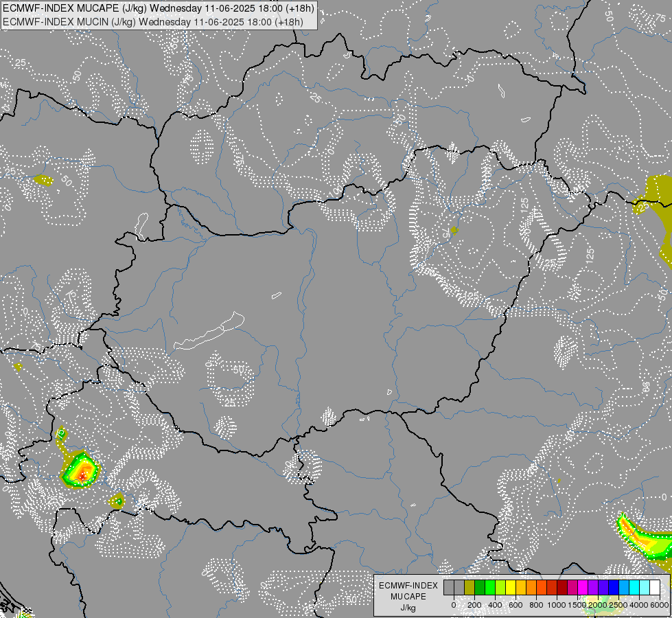Click the dark red legend swatch
Screen dimensions: 672x618
click(562, 588)
